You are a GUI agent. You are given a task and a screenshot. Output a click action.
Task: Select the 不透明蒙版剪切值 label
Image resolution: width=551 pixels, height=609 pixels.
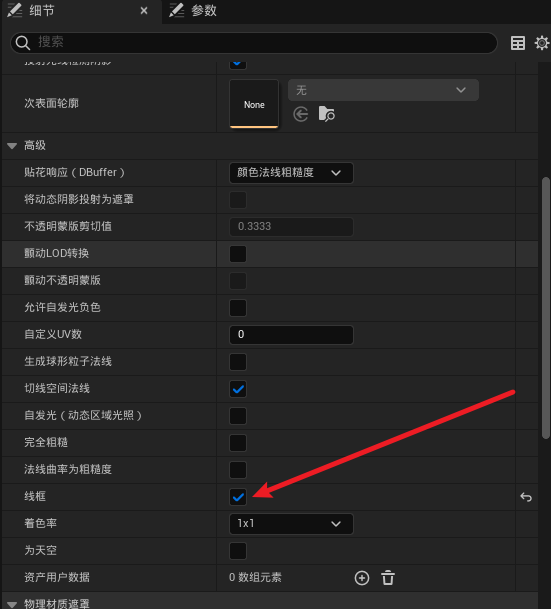click(x=68, y=226)
